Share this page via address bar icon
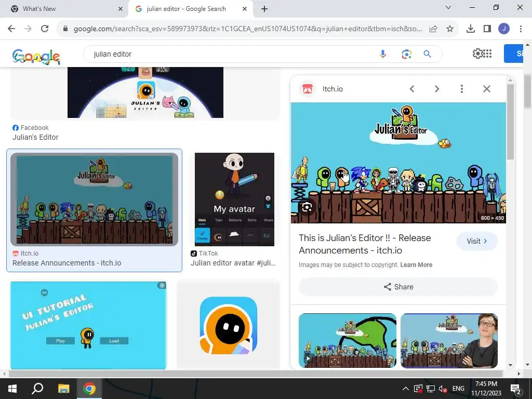This screenshot has height=399, width=532. click(x=433, y=29)
